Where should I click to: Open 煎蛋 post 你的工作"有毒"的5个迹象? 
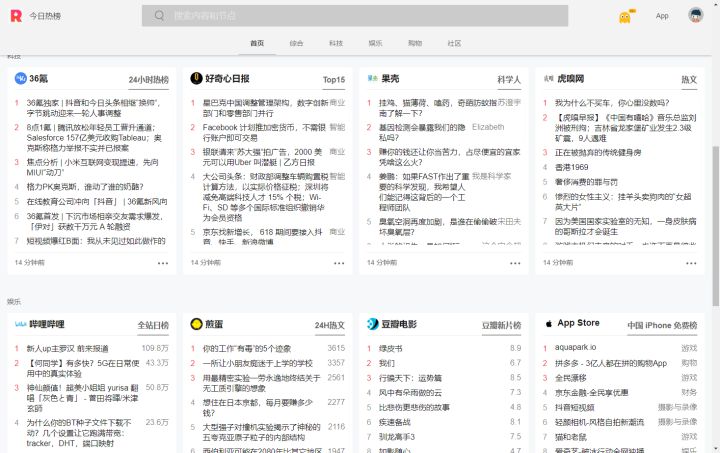247,348
